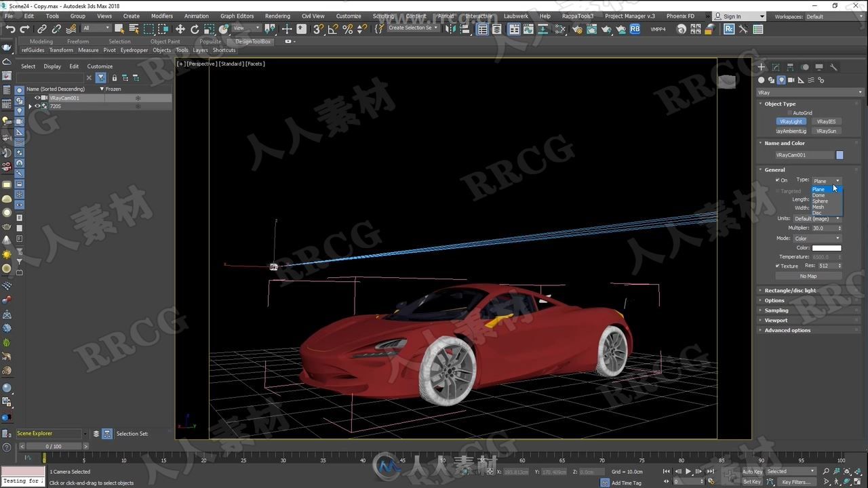Select the Cameras category icon in Create panel
Image resolution: width=868 pixels, height=488 pixels.
791,80
